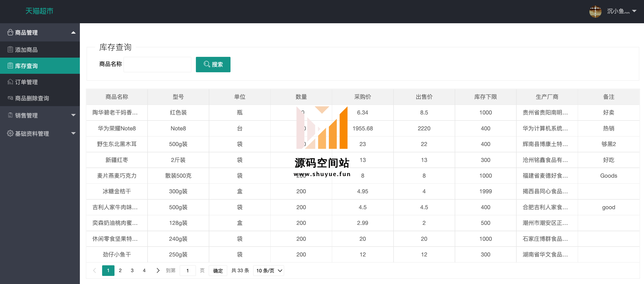Click 散装500克 model cell
Screen dimensions: 644x284
[x=178, y=176]
